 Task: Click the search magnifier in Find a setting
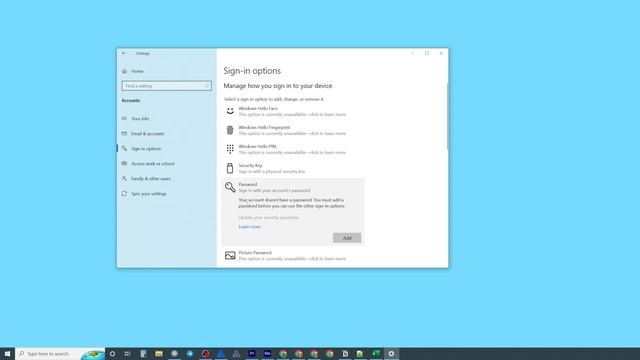tap(207, 86)
